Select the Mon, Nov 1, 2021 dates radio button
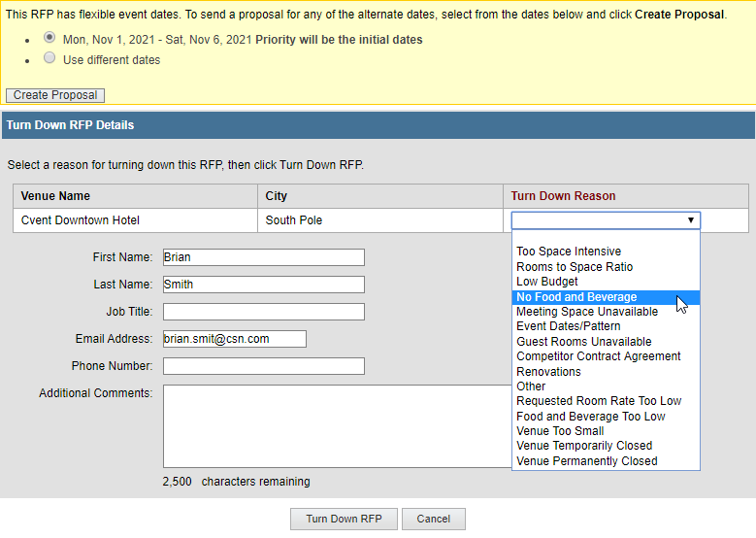 (49, 37)
